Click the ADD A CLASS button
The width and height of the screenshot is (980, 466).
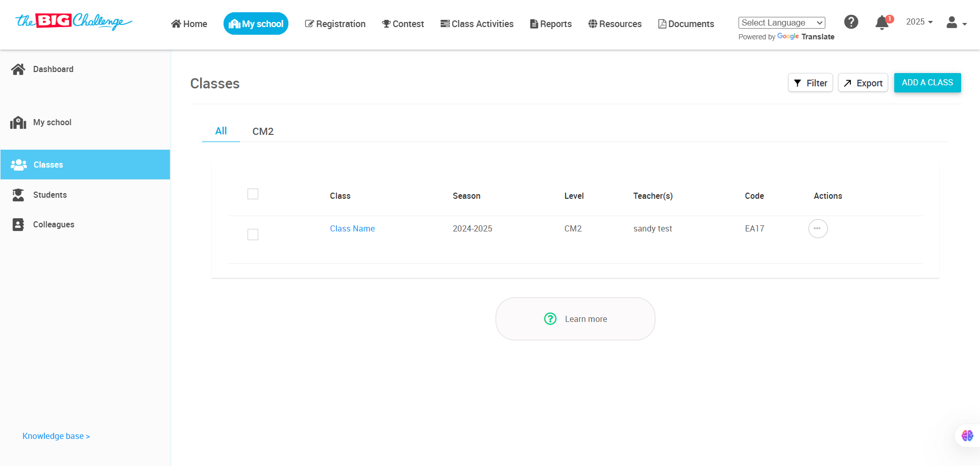[927, 83]
